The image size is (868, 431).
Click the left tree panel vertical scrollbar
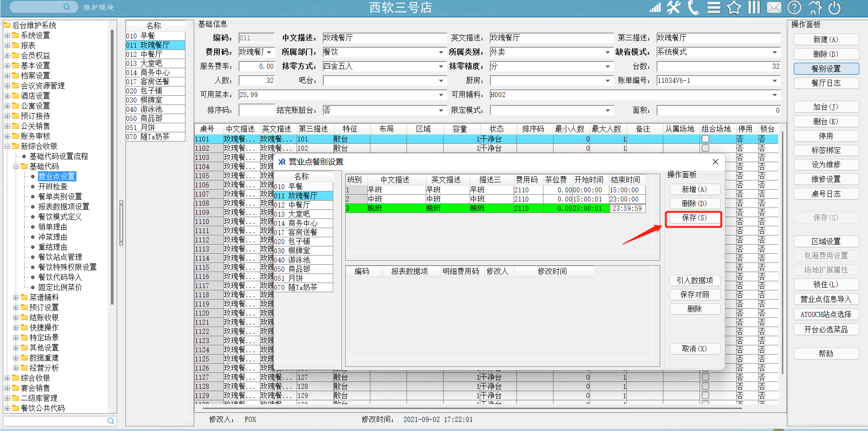[x=112, y=167]
